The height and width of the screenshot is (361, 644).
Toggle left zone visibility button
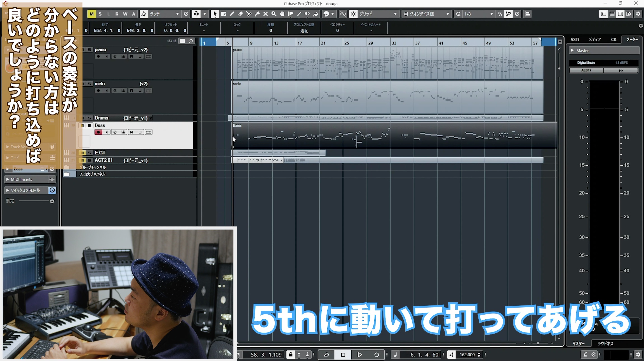[603, 14]
